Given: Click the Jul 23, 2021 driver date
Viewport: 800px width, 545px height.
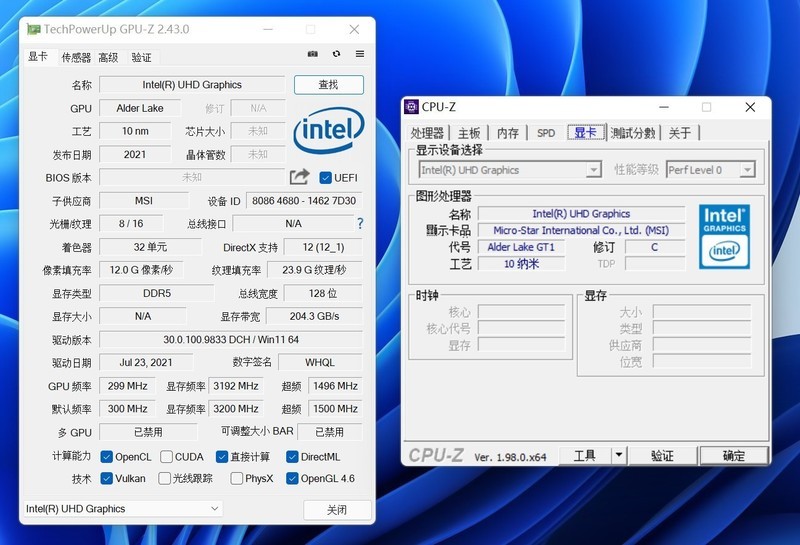Looking at the screenshot, I should tap(146, 362).
